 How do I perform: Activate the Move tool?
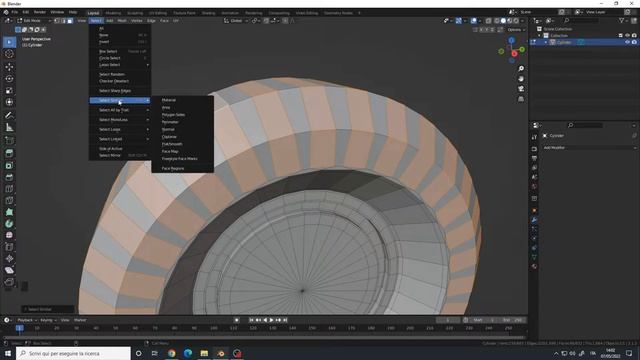(9, 66)
